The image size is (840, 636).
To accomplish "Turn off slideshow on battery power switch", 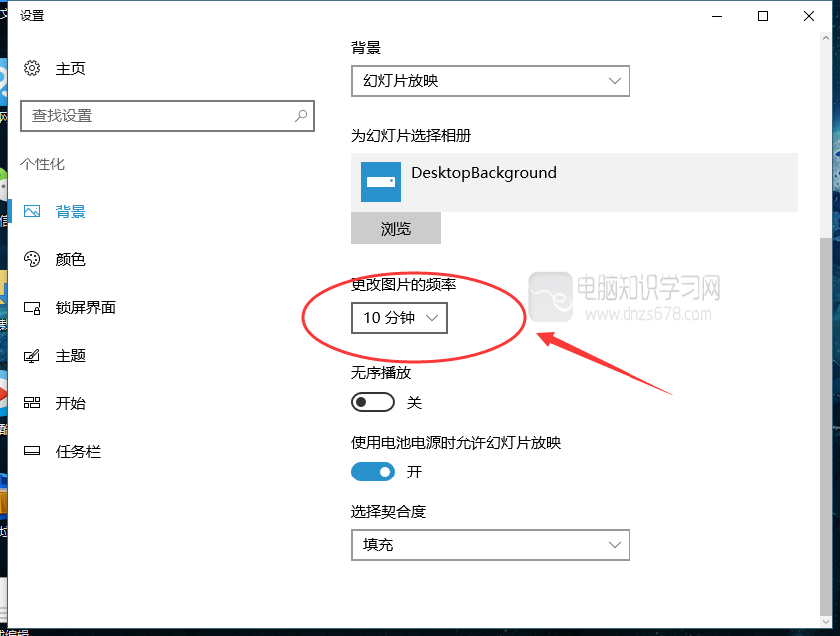I will click(x=373, y=472).
